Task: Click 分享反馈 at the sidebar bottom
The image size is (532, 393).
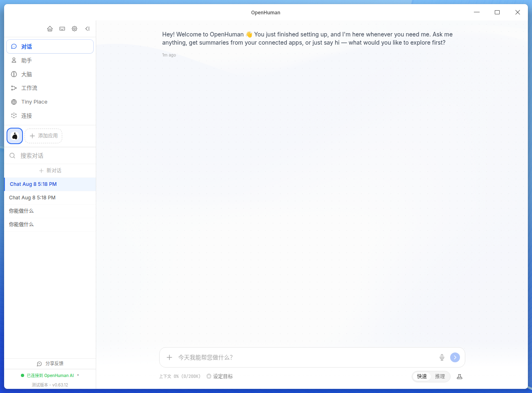Action: point(50,364)
